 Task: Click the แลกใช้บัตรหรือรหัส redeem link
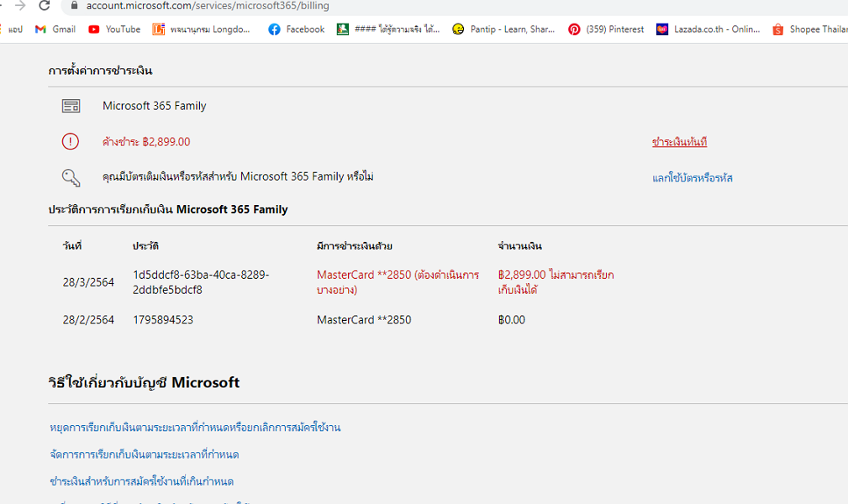pyautogui.click(x=693, y=178)
